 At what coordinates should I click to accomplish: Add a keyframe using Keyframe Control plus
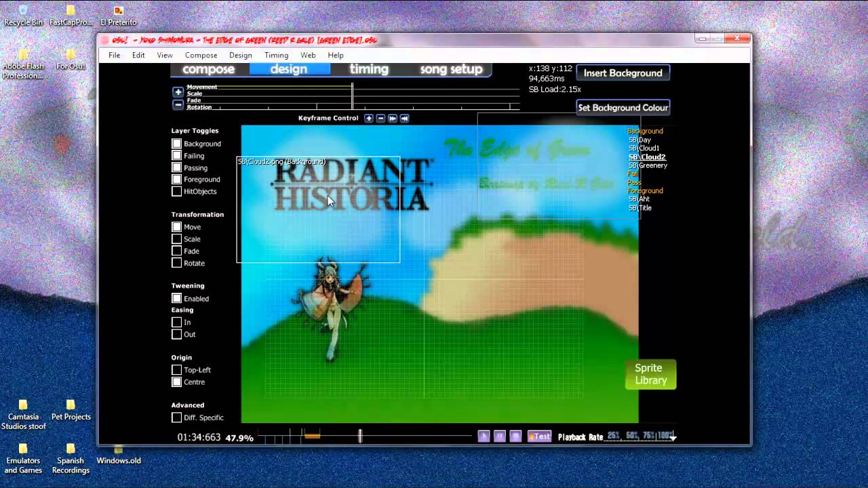[x=369, y=118]
